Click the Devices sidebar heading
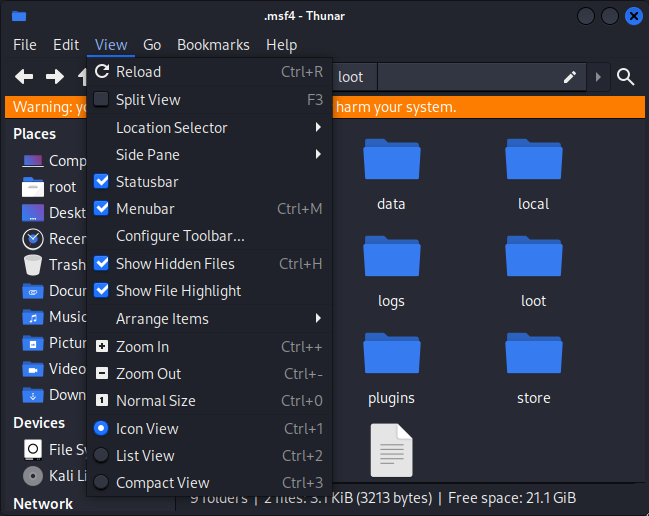Screen dimensions: 649x516 [x=39, y=422]
